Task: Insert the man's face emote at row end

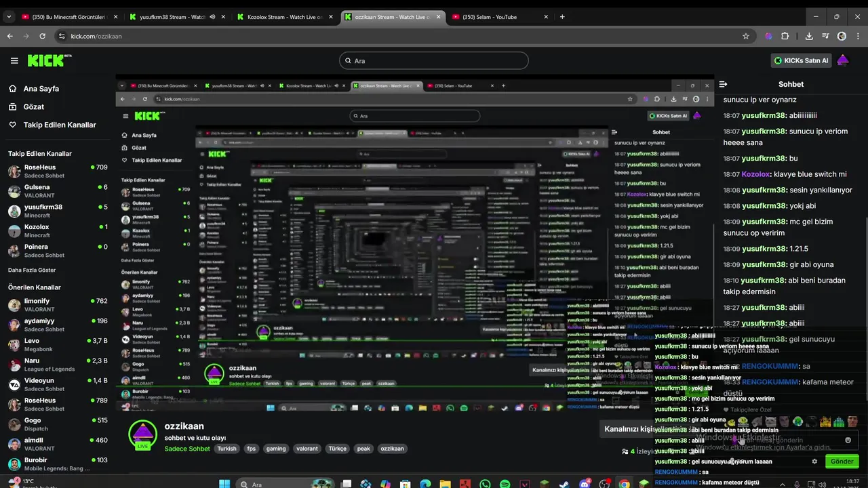Action: tap(852, 422)
